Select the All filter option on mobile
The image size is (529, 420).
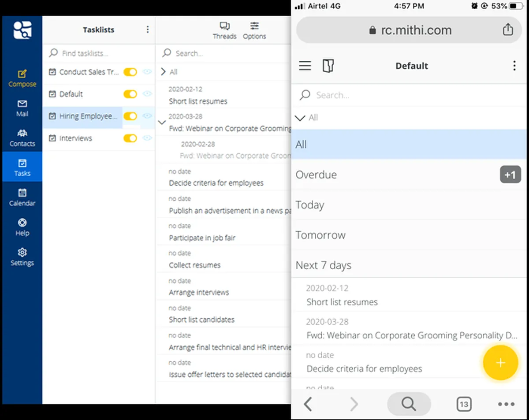(409, 144)
